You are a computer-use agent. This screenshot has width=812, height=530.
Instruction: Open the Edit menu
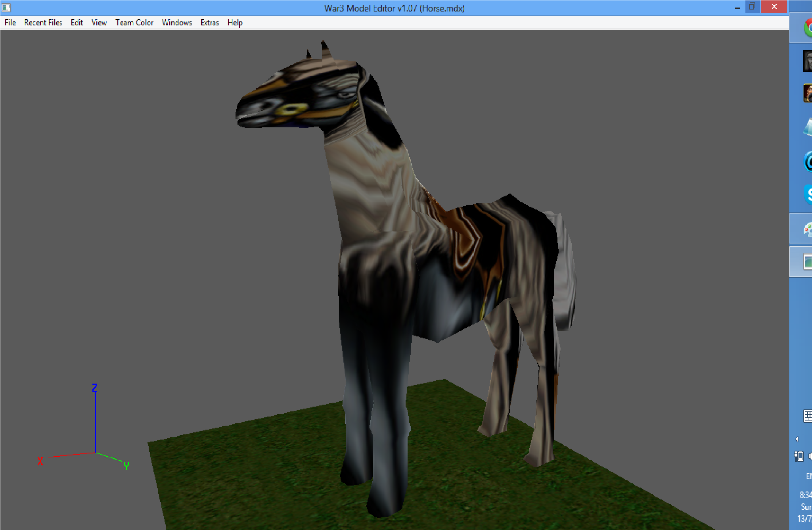pos(77,23)
